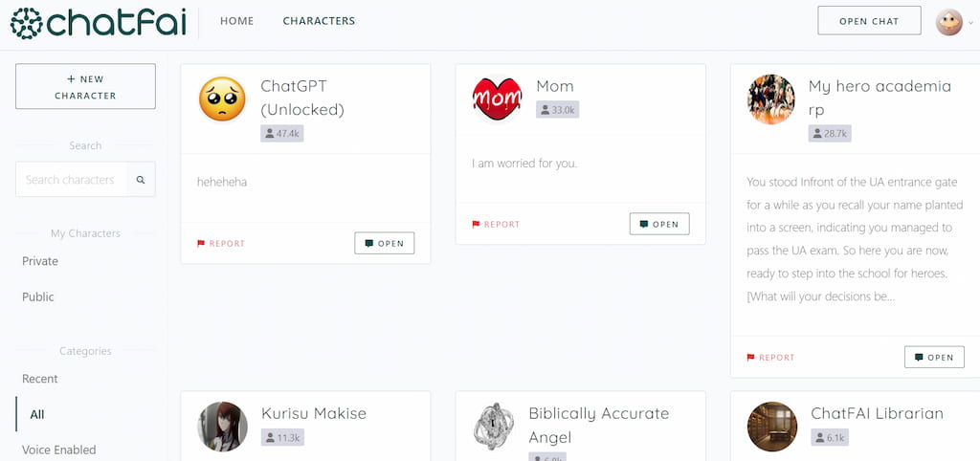This screenshot has width=980, height=461.
Task: Click the ChatFAI Librarian avatar
Action: (772, 426)
